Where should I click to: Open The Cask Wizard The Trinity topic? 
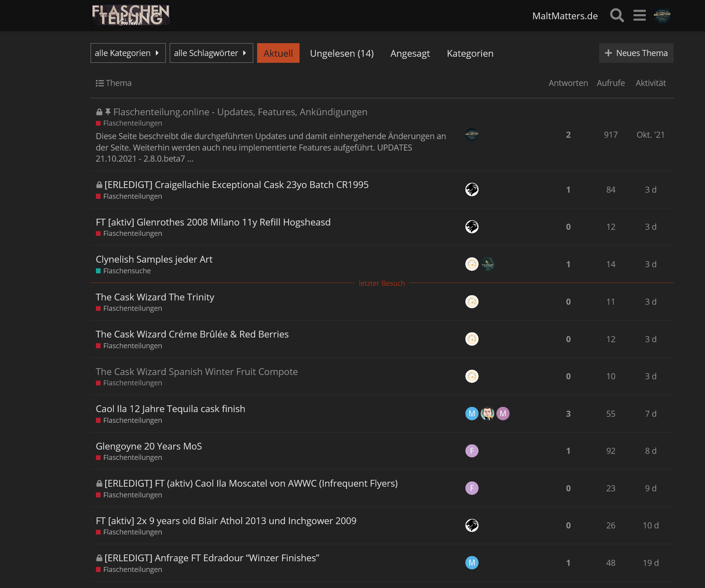pos(155,297)
